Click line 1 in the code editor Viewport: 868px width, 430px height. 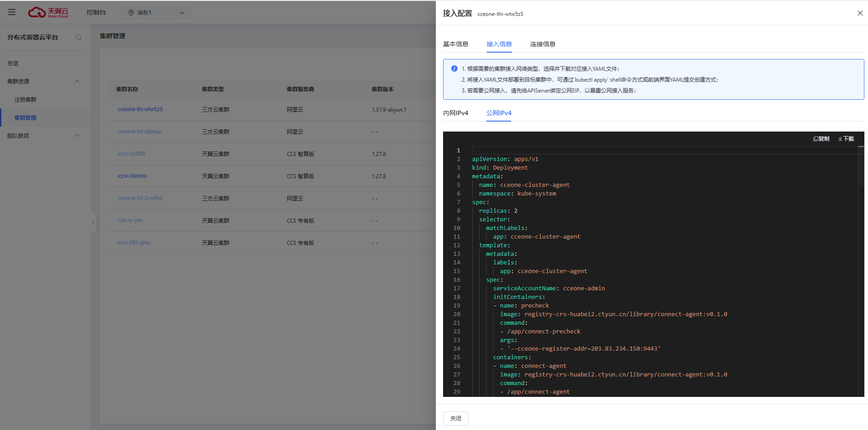pyautogui.click(x=665, y=151)
